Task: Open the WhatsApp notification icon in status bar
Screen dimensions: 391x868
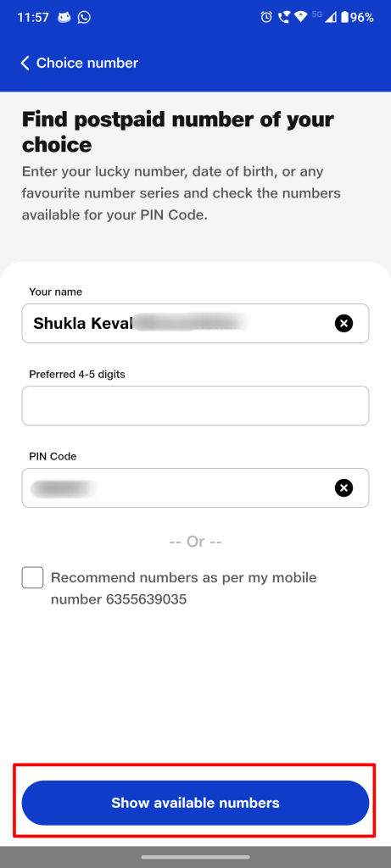Action: click(x=84, y=17)
